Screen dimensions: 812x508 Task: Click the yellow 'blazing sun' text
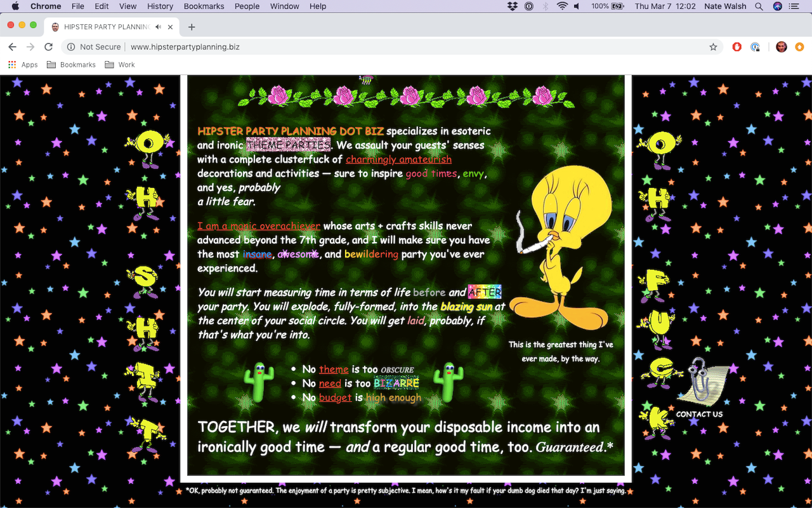(466, 307)
